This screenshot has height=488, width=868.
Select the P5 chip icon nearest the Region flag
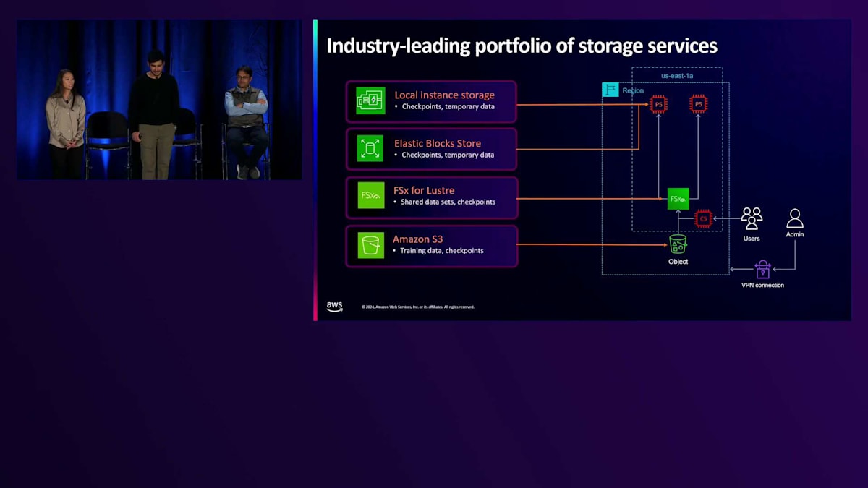(658, 104)
